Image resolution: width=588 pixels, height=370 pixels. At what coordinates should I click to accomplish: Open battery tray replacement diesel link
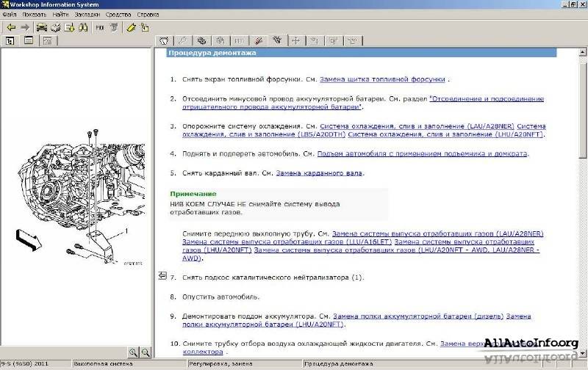pyautogui.click(x=418, y=316)
